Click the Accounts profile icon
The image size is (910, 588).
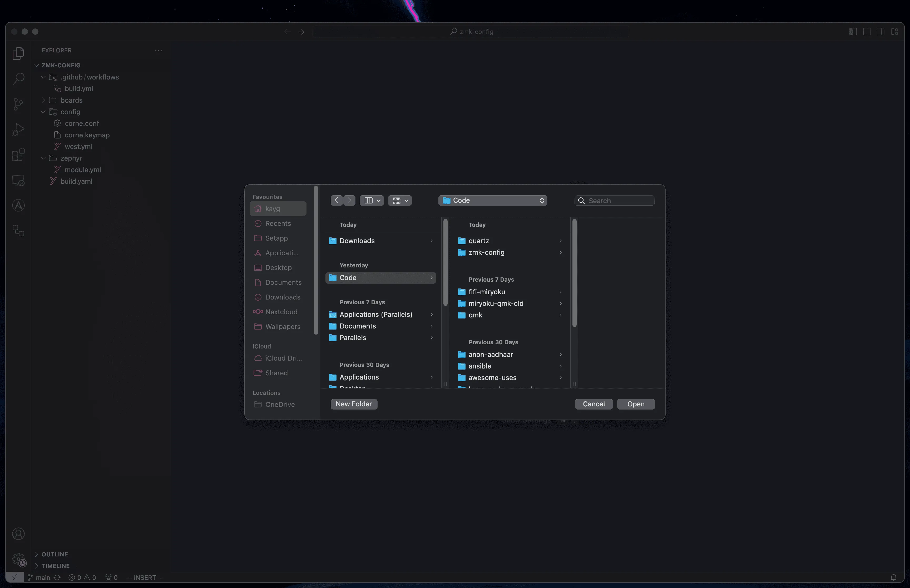[18, 534]
